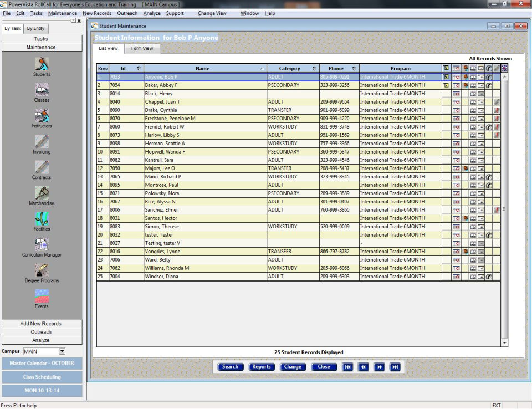Image resolution: width=532 pixels, height=409 pixels.
Task: Click the book icon in Windsor, Diana row
Action: (473, 277)
